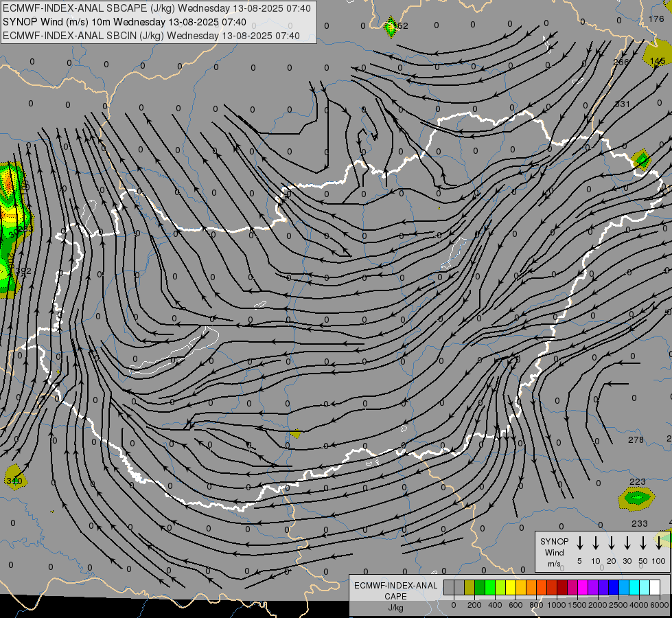This screenshot has height=618, width=672.
Task: Click the SYNOP Wind m/s legend label
Action: tap(554, 552)
